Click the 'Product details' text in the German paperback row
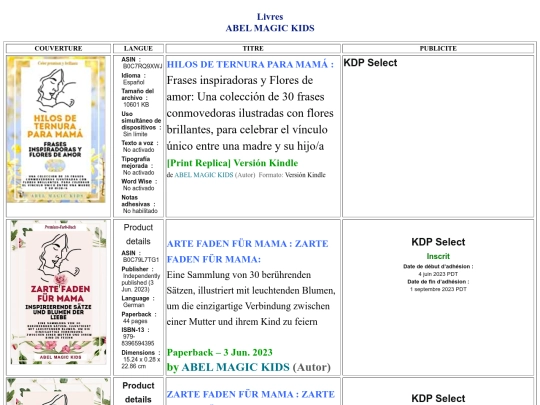The image size is (540, 405). 138,234
